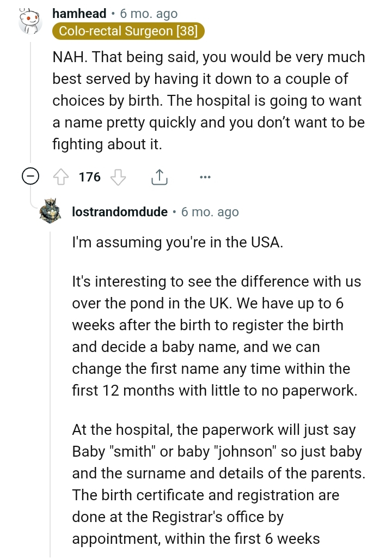The image size is (392, 558).
Task: Click the 176 vote count
Action: click(90, 177)
